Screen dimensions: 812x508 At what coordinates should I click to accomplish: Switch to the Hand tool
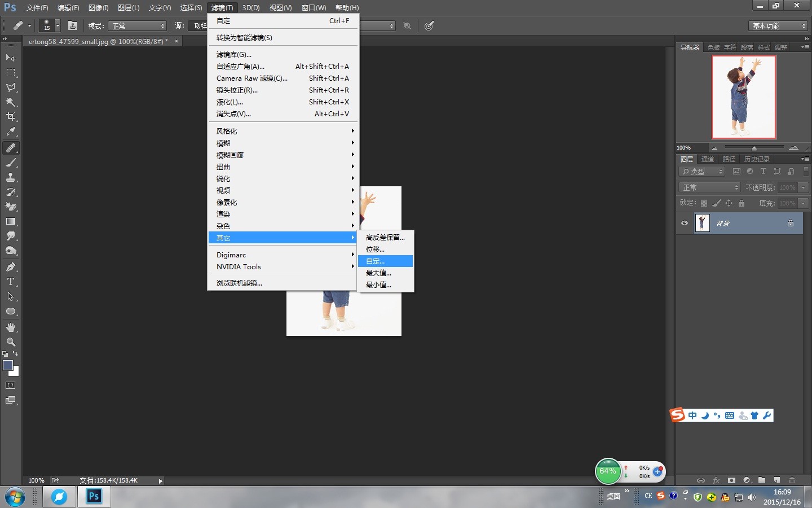click(x=11, y=327)
